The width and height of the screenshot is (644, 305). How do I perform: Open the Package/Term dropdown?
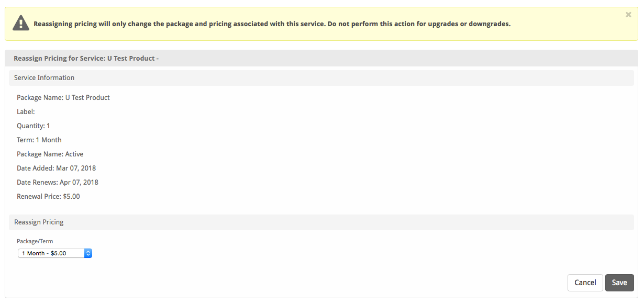(x=54, y=253)
